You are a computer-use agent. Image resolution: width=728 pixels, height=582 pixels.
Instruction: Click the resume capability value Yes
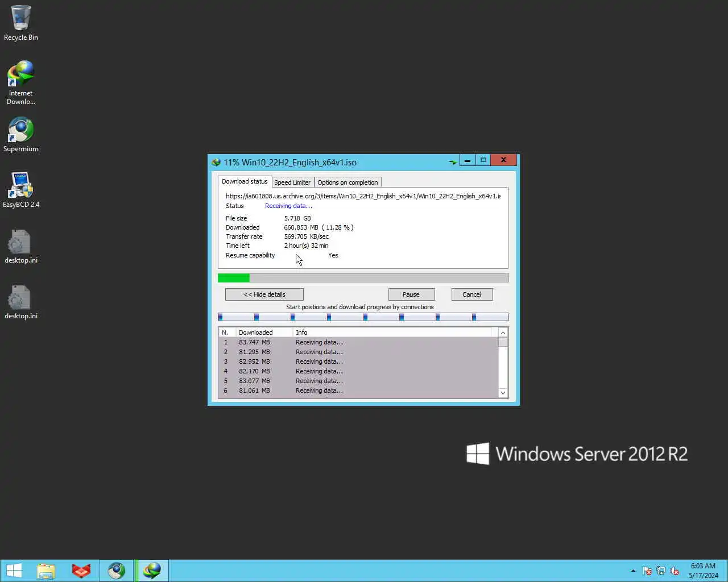click(x=333, y=255)
